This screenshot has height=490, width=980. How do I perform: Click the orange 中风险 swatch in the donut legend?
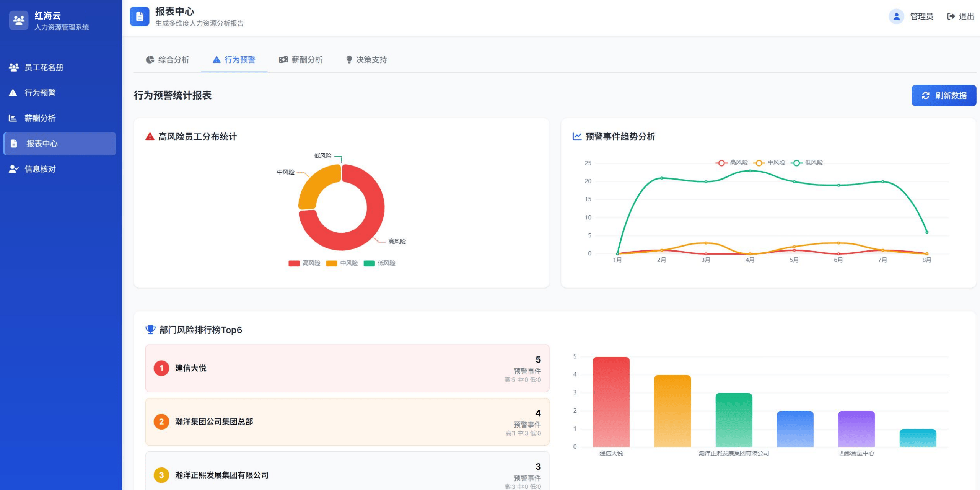click(x=331, y=263)
